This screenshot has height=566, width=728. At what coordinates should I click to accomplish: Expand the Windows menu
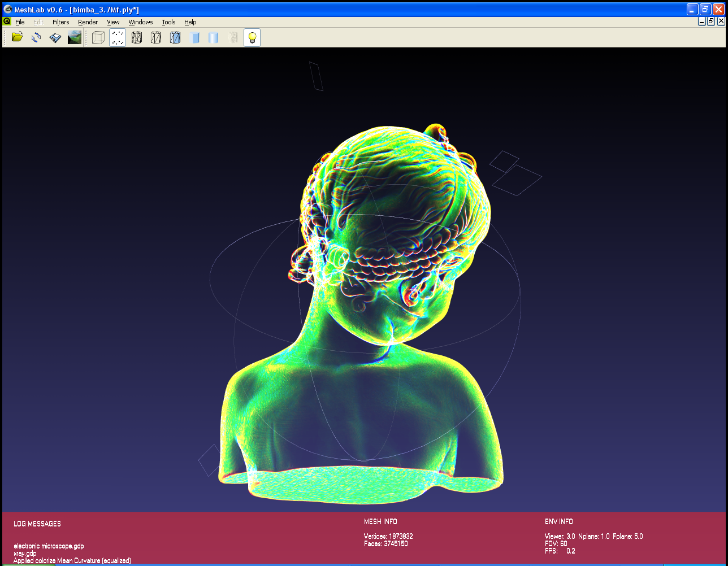click(x=140, y=22)
